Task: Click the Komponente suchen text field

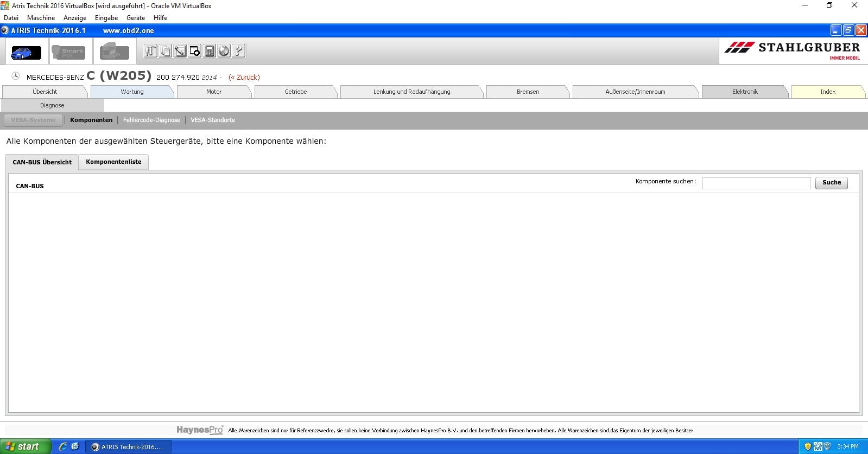Action: pyautogui.click(x=756, y=183)
